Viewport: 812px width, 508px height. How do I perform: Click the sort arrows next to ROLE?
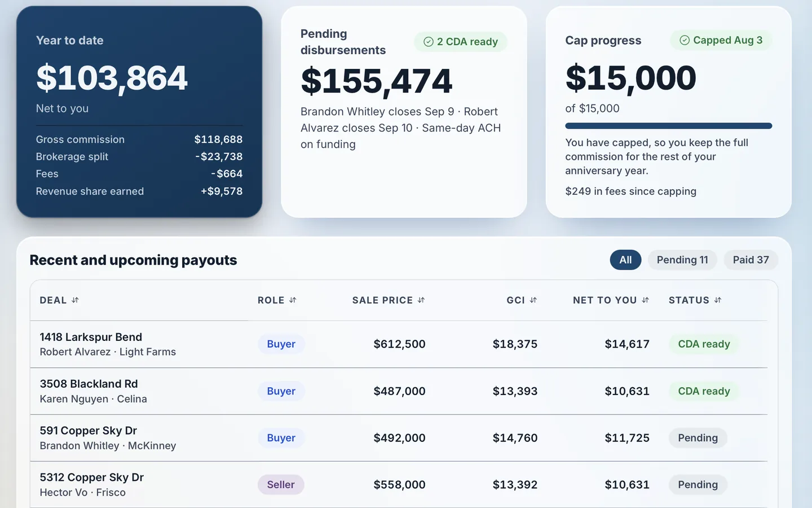tap(293, 300)
